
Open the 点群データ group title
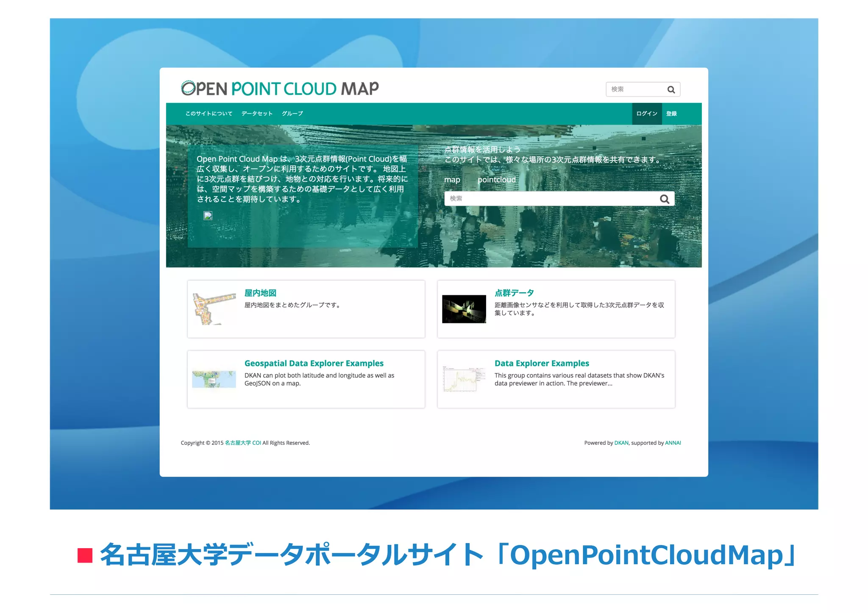click(514, 293)
